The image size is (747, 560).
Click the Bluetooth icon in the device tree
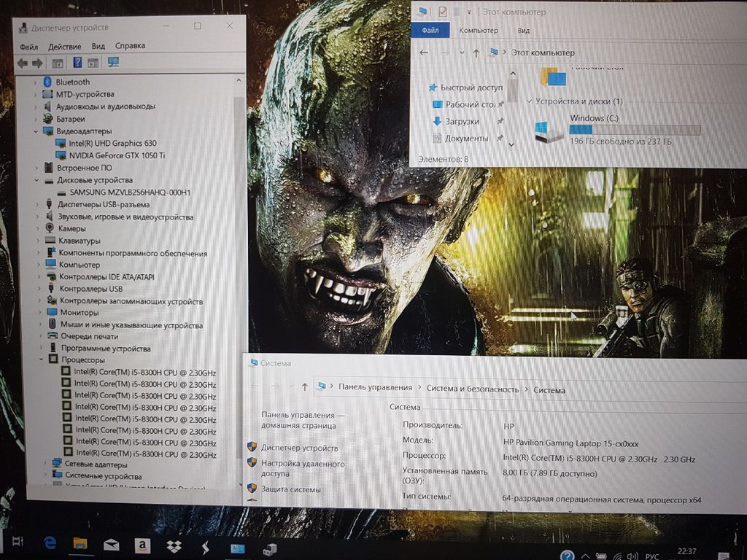point(47,82)
